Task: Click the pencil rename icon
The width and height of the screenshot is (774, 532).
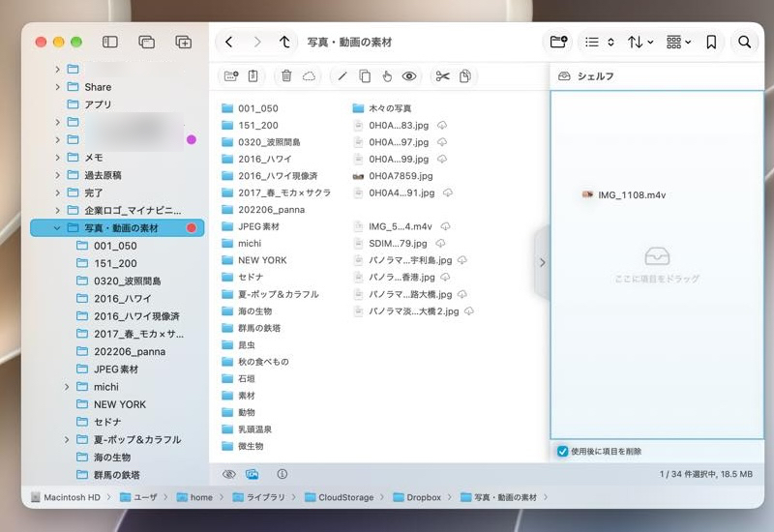Action: 342,76
